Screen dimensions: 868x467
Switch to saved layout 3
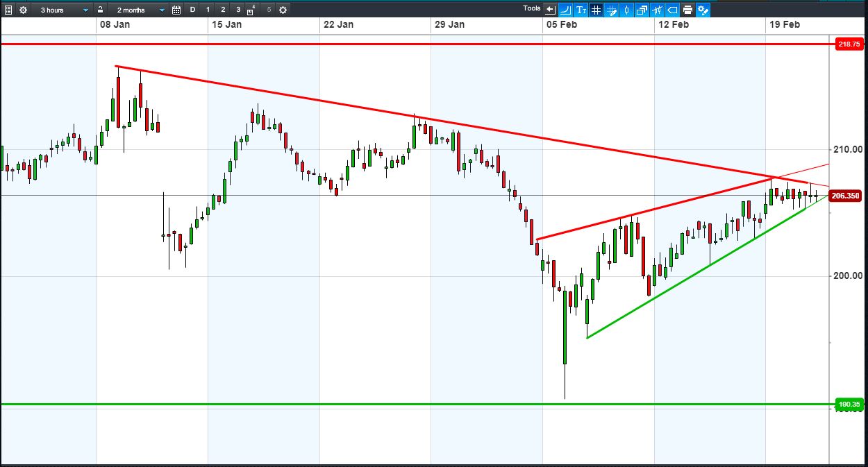[238, 10]
